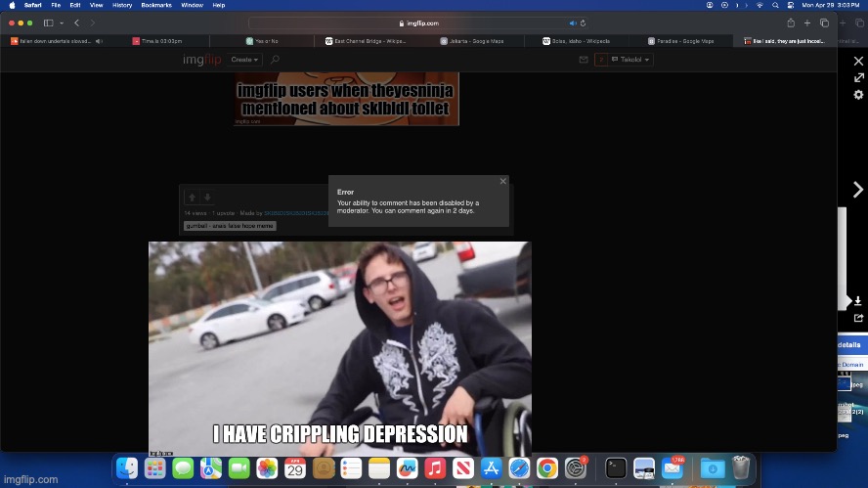Screen dimensions: 868x488
Task: Go forward in Safari history
Action: (93, 23)
